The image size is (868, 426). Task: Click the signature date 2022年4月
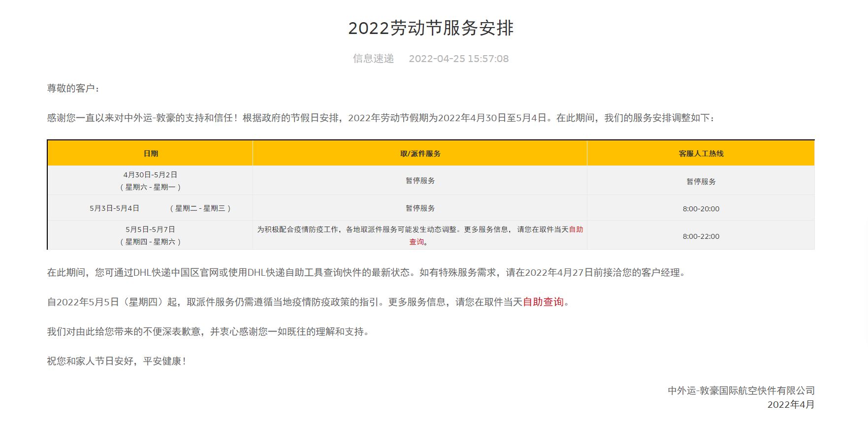[791, 404]
